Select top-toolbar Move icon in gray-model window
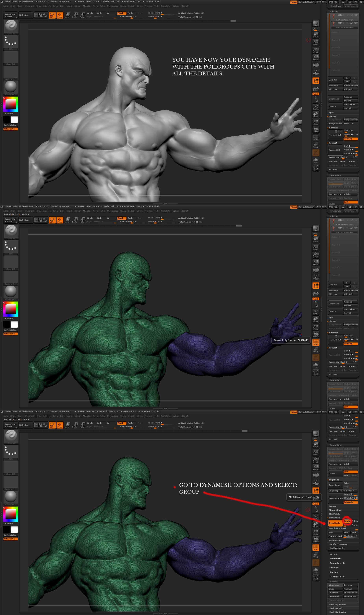The image size is (364, 615). click(67, 15)
